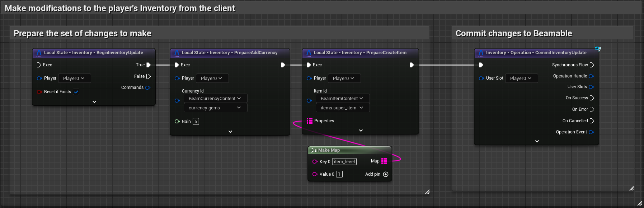Click the latent gear icon on CommitInventoryUpdate

coord(598,49)
